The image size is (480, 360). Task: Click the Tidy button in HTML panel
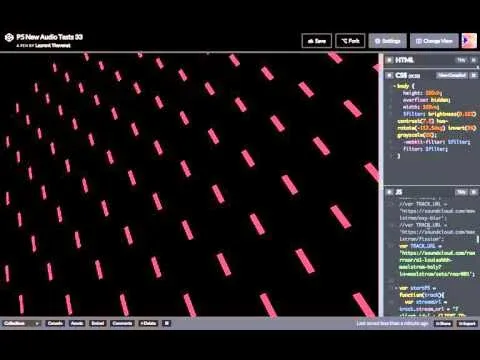(x=461, y=60)
